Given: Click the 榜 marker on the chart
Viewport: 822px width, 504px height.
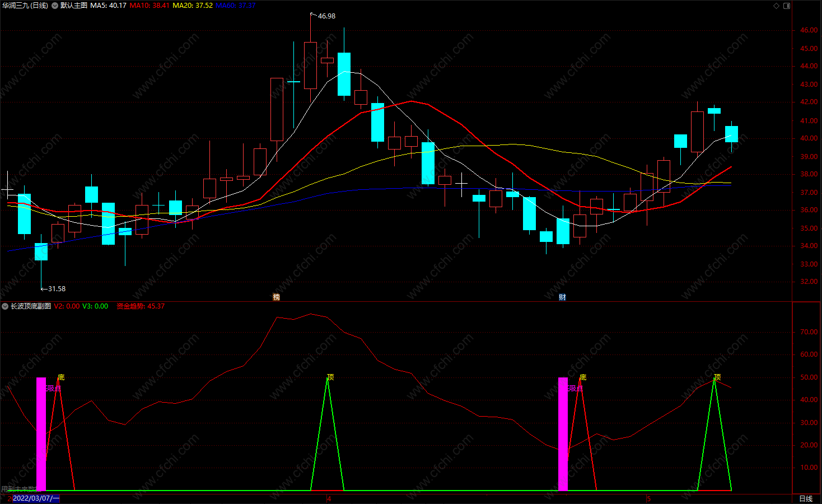Looking at the screenshot, I should coord(276,297).
